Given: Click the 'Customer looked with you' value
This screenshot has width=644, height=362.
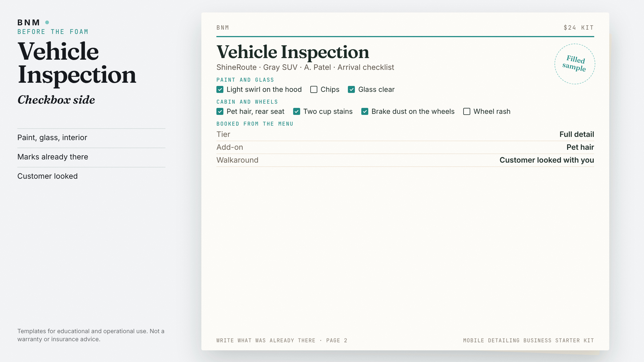Looking at the screenshot, I should point(547,160).
